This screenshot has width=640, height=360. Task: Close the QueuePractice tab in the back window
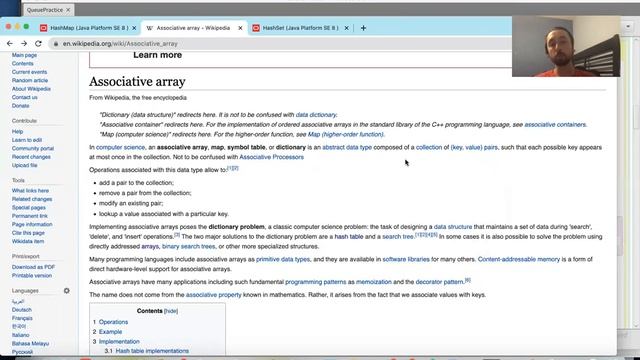coord(68,10)
